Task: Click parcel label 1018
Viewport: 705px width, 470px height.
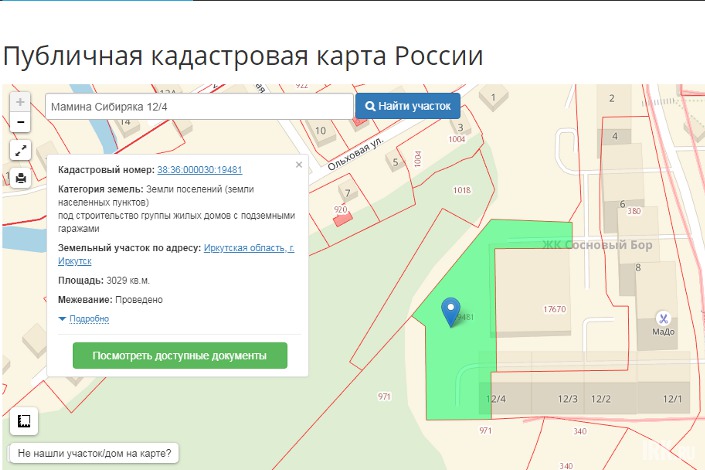Action: pos(462,190)
